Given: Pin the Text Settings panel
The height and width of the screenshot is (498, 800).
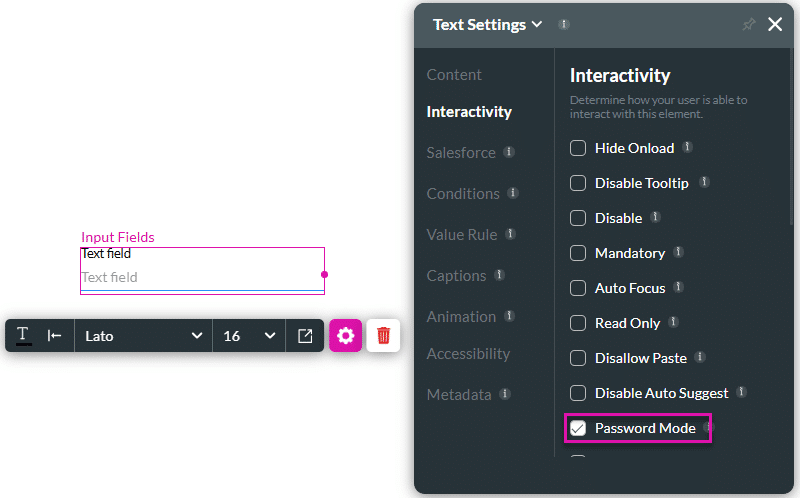Looking at the screenshot, I should tap(749, 24).
